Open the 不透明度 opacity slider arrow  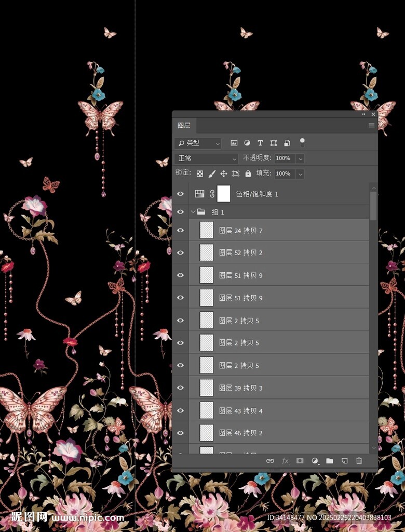click(301, 158)
